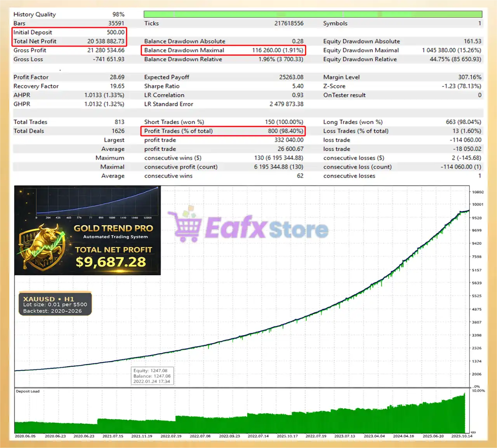Click the Equity Drawdown Maximal label

pyautogui.click(x=361, y=50)
